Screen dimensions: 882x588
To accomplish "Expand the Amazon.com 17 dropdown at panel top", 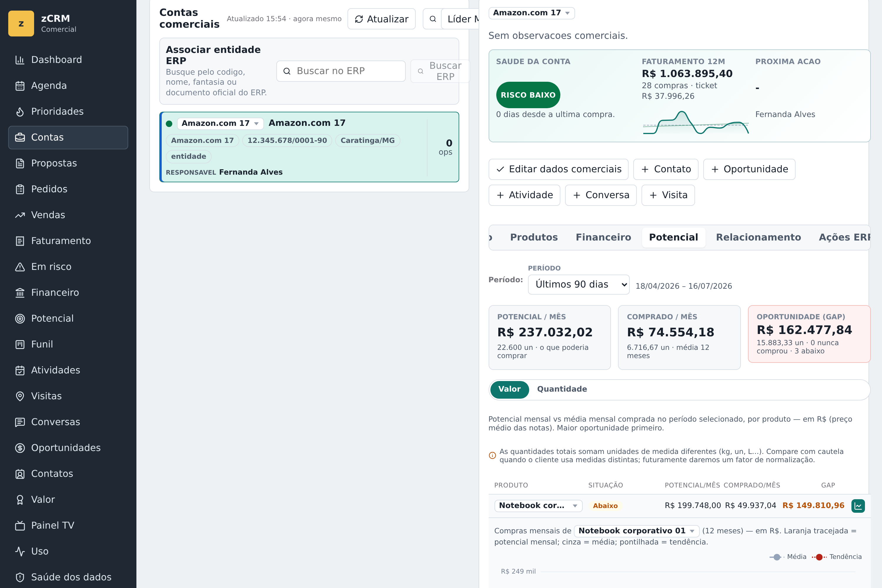I will point(531,13).
